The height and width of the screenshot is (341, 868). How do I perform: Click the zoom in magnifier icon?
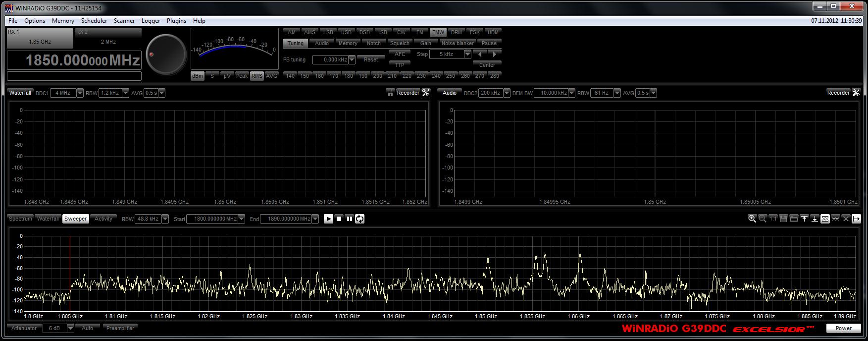tap(752, 219)
